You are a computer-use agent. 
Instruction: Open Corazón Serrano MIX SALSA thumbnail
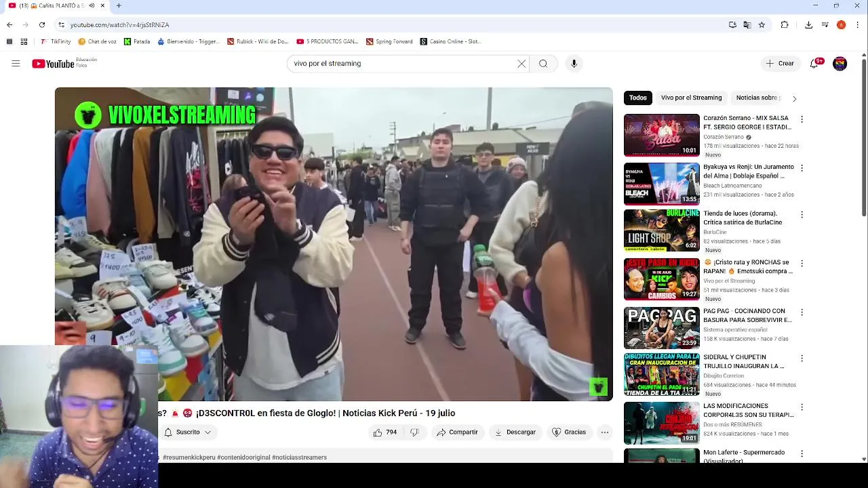click(661, 136)
